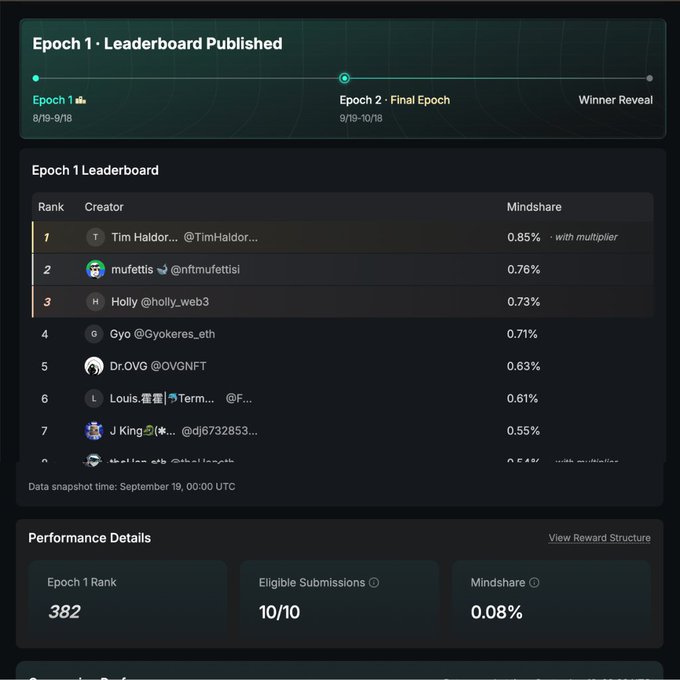Screen dimensions: 680x680
Task: Select the Epoch 1 timeline start marker
Action: coord(36,78)
